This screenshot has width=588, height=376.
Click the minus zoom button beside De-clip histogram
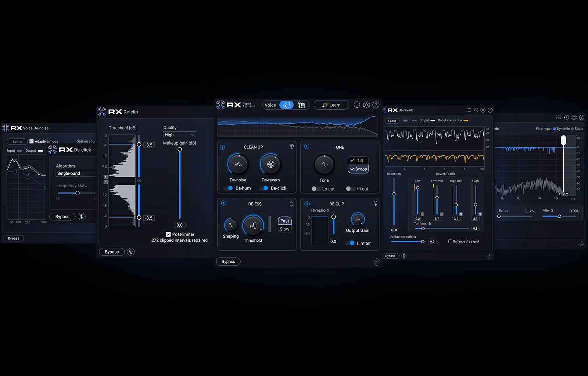click(105, 182)
